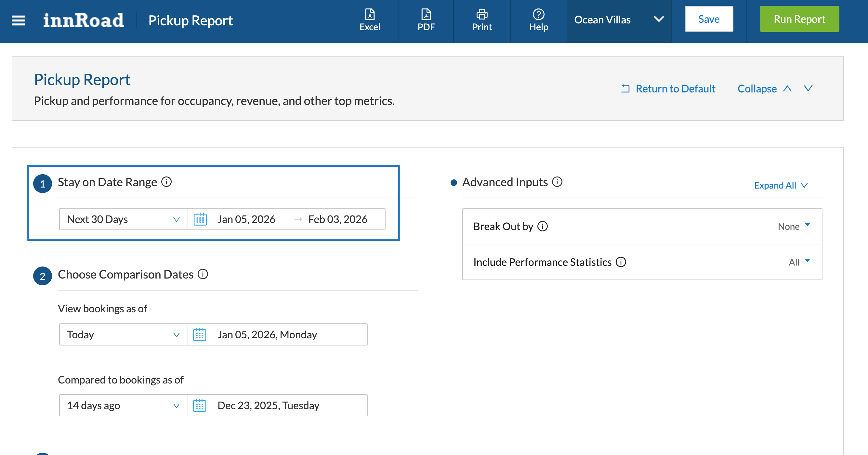The width and height of the screenshot is (868, 455).
Task: Click the Feb 03, 2026 end date field
Action: coord(338,219)
